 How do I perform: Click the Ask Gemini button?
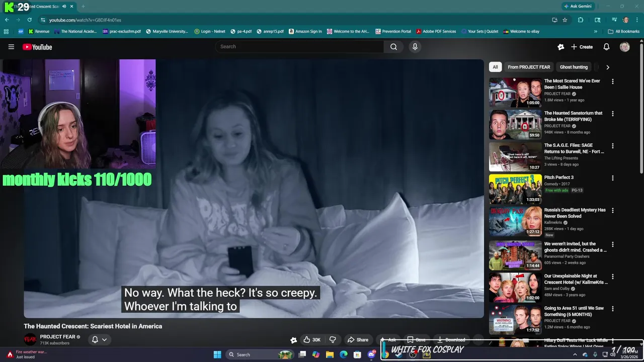pyautogui.click(x=578, y=6)
